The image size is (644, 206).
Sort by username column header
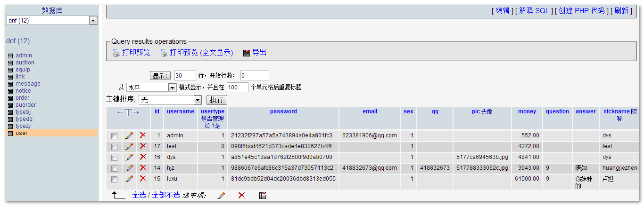[181, 111]
